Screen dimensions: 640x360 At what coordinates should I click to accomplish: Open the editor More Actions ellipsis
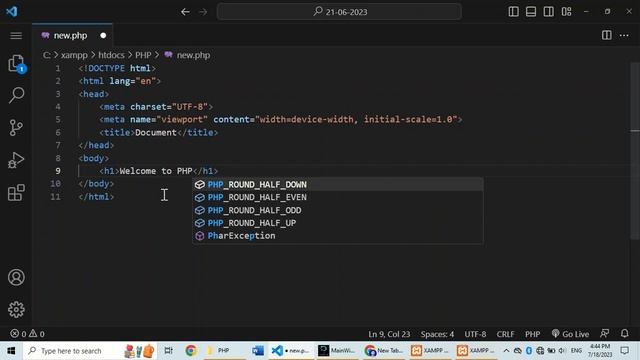click(x=624, y=36)
